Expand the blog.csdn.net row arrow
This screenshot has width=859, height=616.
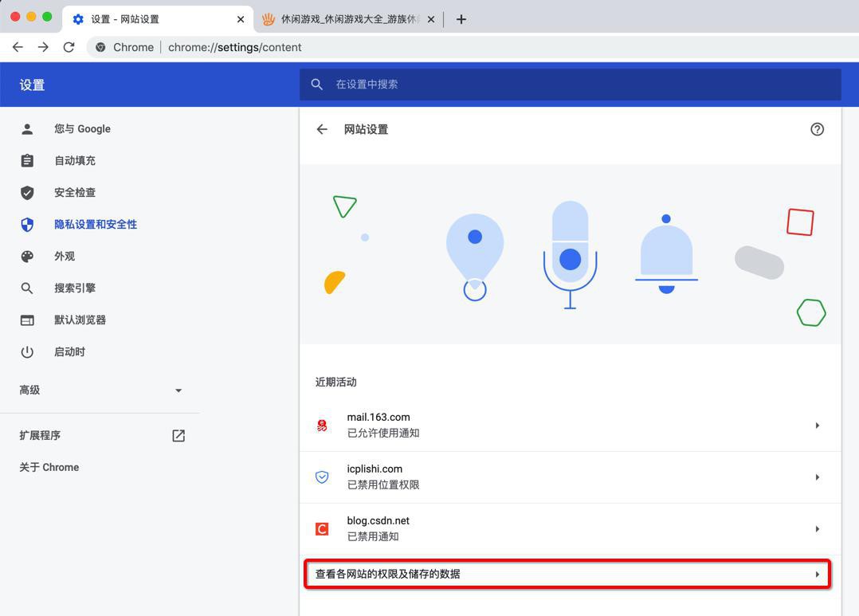[x=817, y=529]
